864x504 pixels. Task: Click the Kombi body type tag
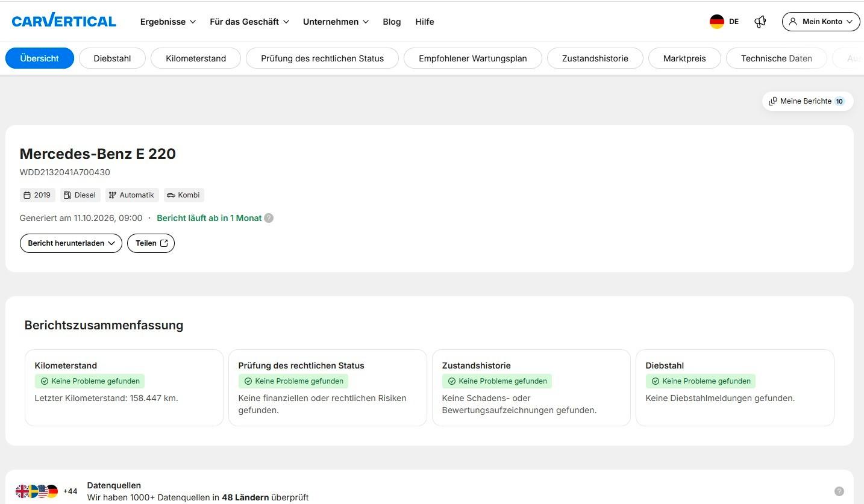pos(184,195)
